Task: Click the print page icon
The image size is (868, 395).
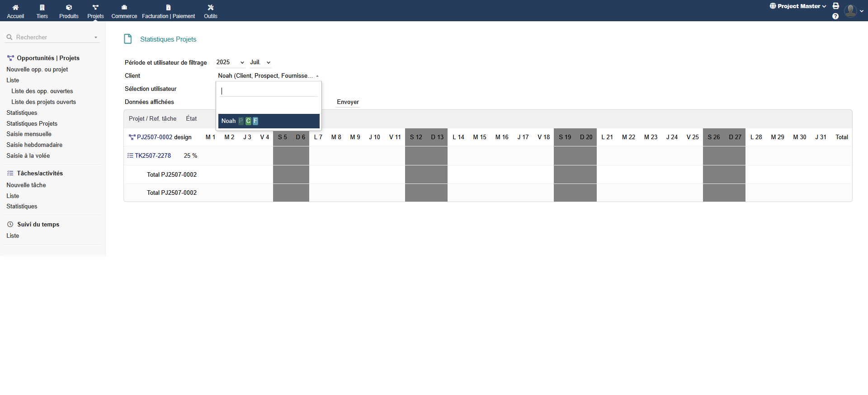Action: (x=836, y=6)
